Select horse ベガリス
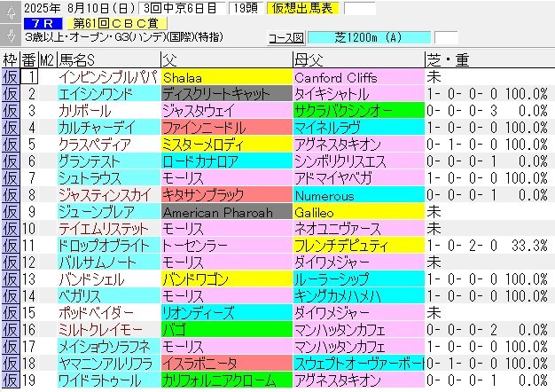This screenshot has height=392, width=555. pos(109,295)
